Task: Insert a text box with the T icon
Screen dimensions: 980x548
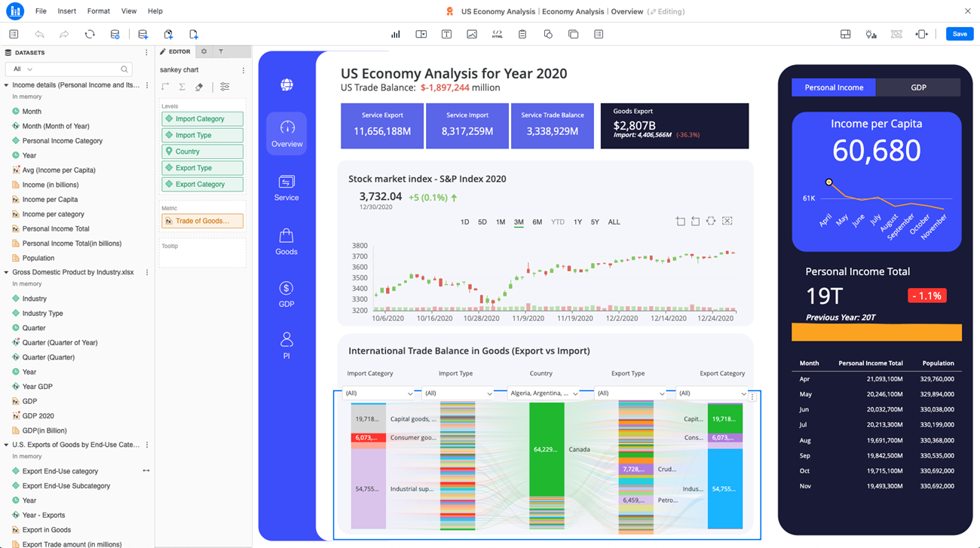Action: tap(446, 35)
